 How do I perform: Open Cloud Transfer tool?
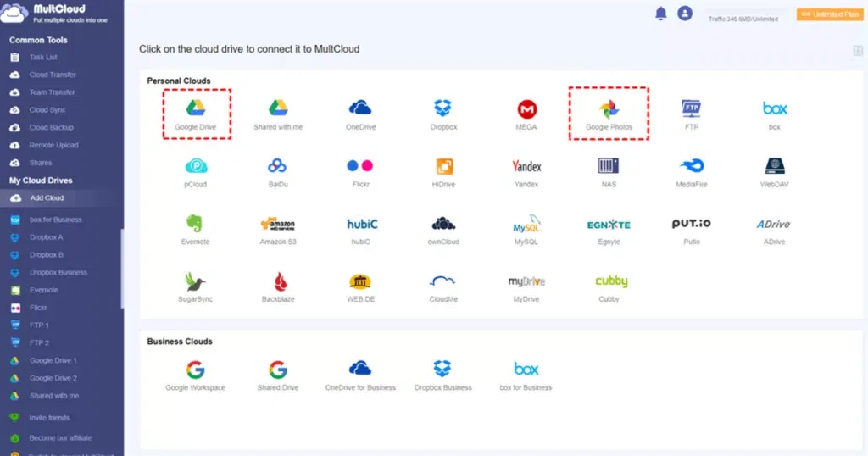53,75
